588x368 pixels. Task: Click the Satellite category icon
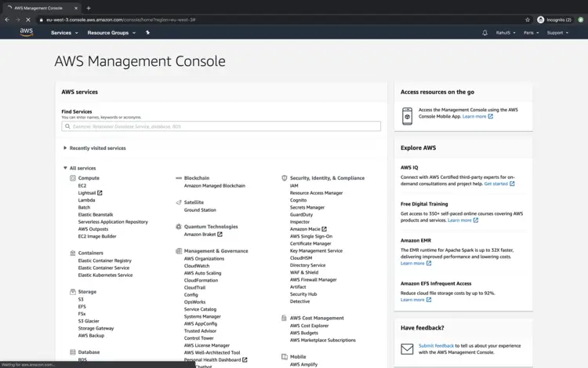pos(179,202)
